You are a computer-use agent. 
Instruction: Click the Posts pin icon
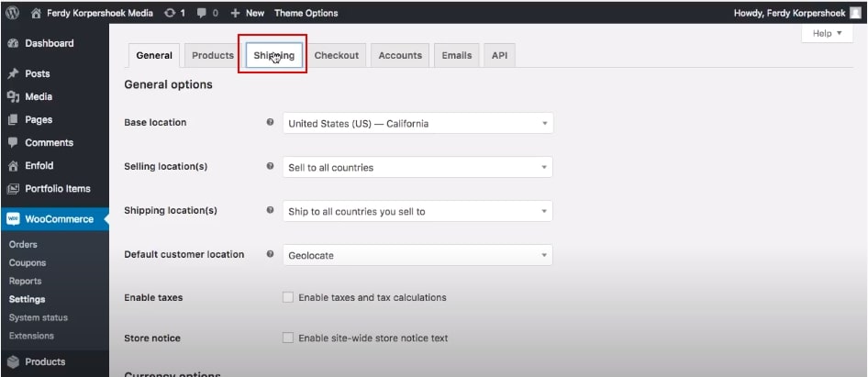click(x=13, y=73)
